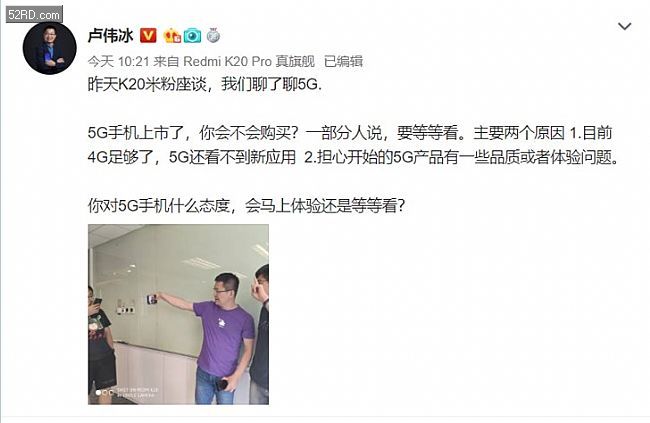
Task: Click the sentence starting 5G手机上市了
Action: 350,133
